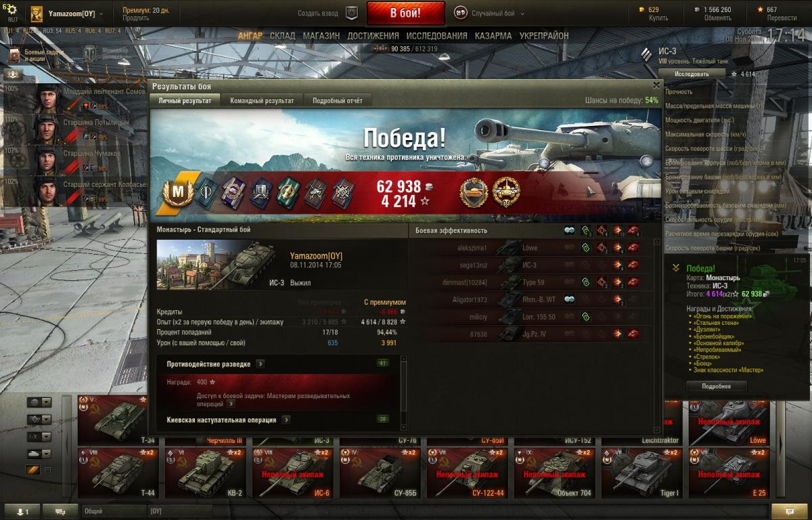Screen dimensions: 812x520
Task: Open the nation filter dropdown
Action: point(40,402)
